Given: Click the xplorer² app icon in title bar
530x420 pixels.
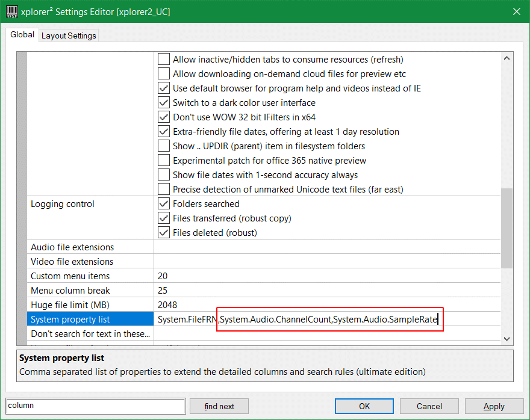Looking at the screenshot, I should click(12, 11).
